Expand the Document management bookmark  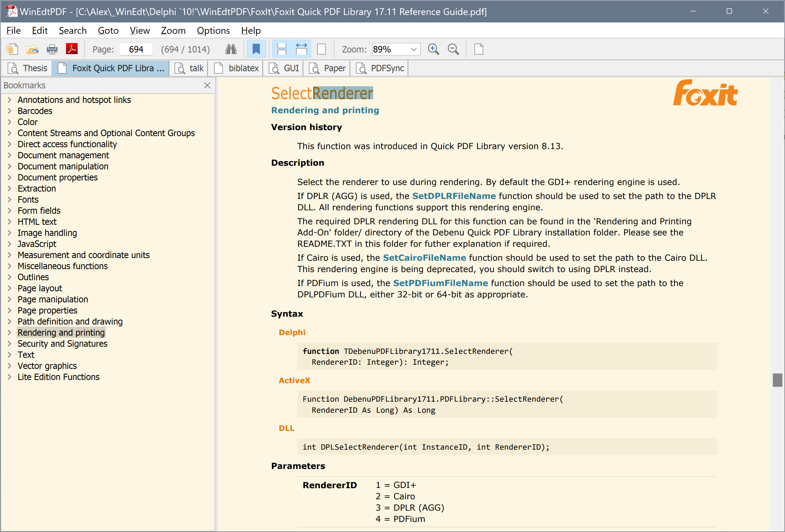[x=9, y=155]
